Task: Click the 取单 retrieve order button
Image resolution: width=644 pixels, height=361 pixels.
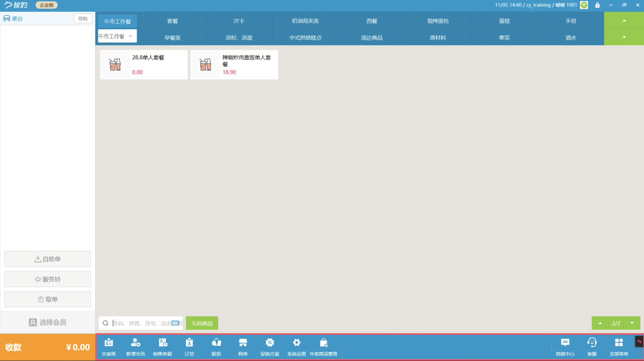Action: coord(48,299)
